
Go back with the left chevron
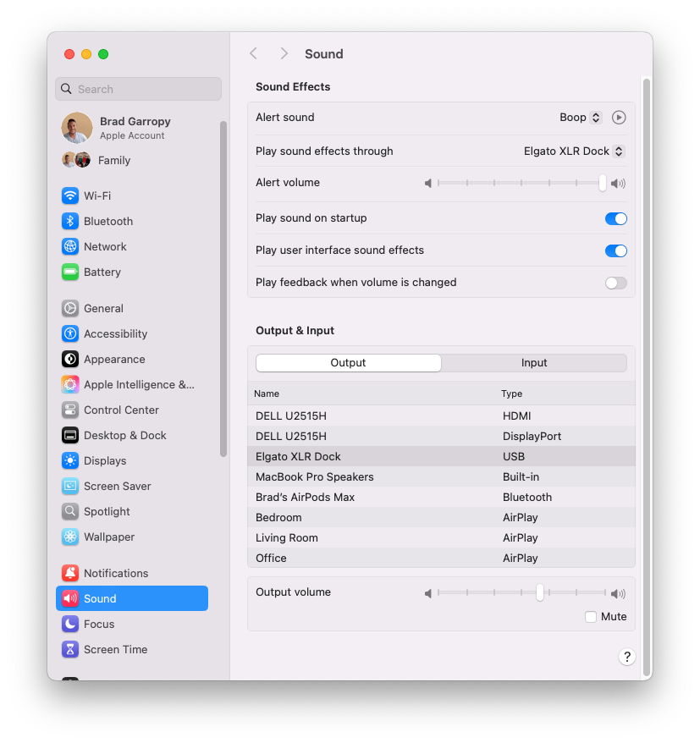coord(254,53)
